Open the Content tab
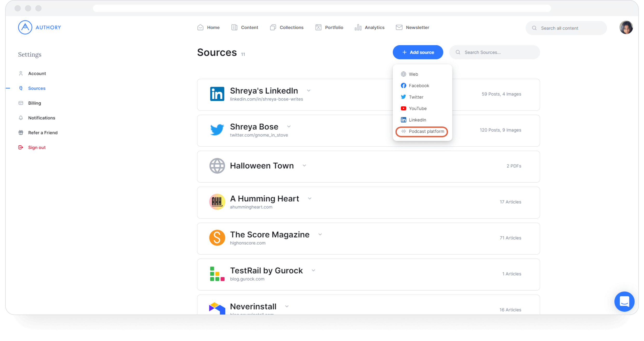Viewport: 644px width, 341px height. [x=245, y=28]
